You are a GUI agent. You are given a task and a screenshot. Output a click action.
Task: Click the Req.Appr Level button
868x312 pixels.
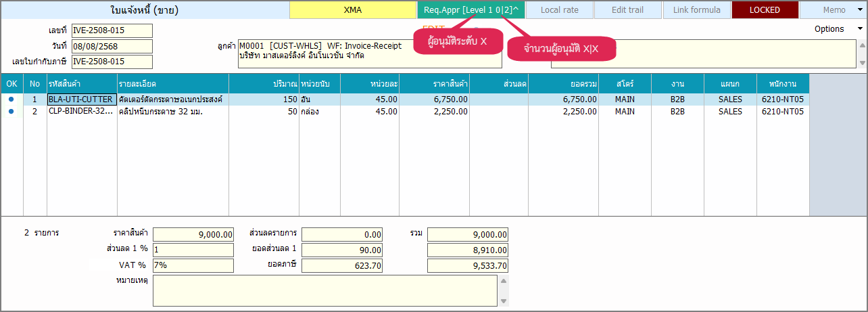[471, 9]
